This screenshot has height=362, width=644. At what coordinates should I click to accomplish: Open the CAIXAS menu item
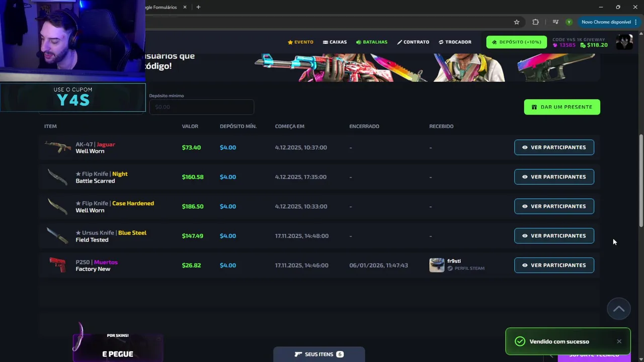point(335,42)
